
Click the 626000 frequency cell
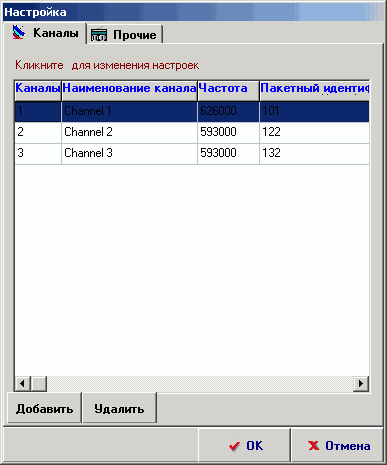coord(228,111)
